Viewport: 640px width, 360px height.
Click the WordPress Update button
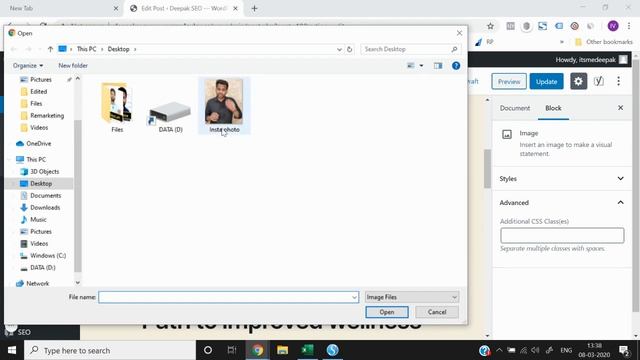tap(547, 82)
